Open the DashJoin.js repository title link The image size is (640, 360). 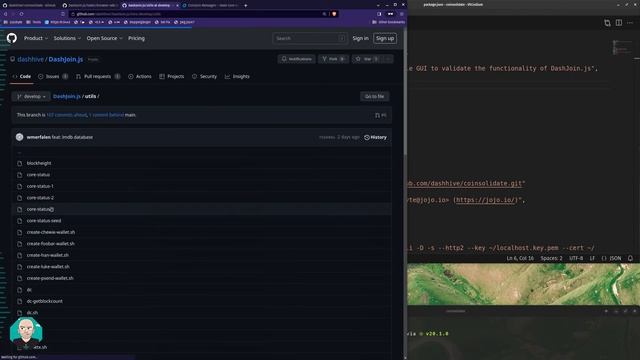tap(66, 59)
